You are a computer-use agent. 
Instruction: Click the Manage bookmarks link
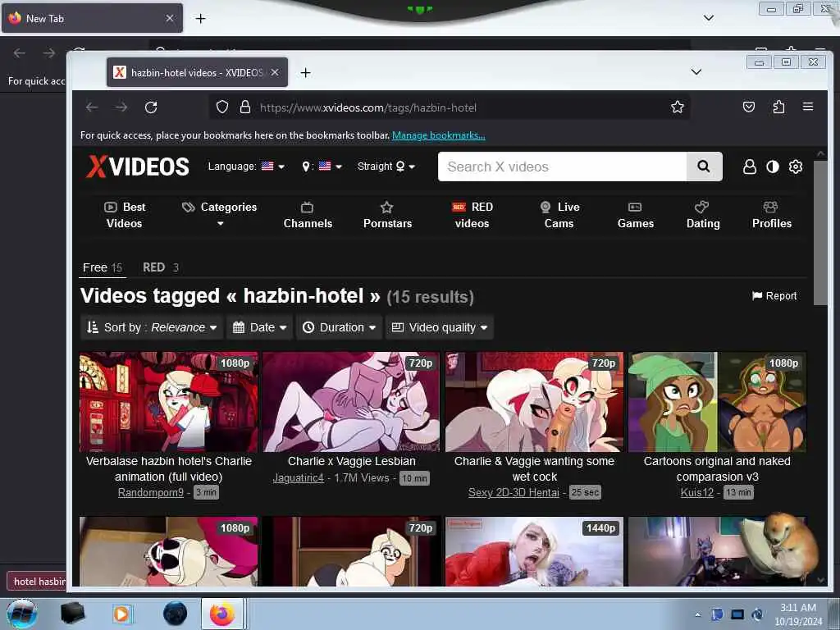point(438,135)
